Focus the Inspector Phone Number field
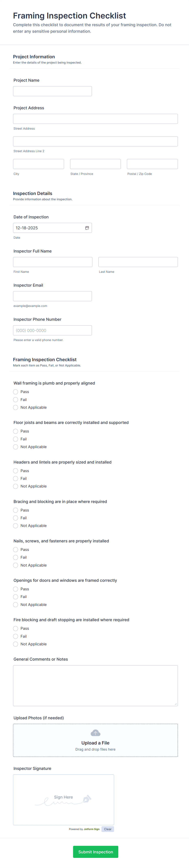The width and height of the screenshot is (189, 868). (52, 330)
